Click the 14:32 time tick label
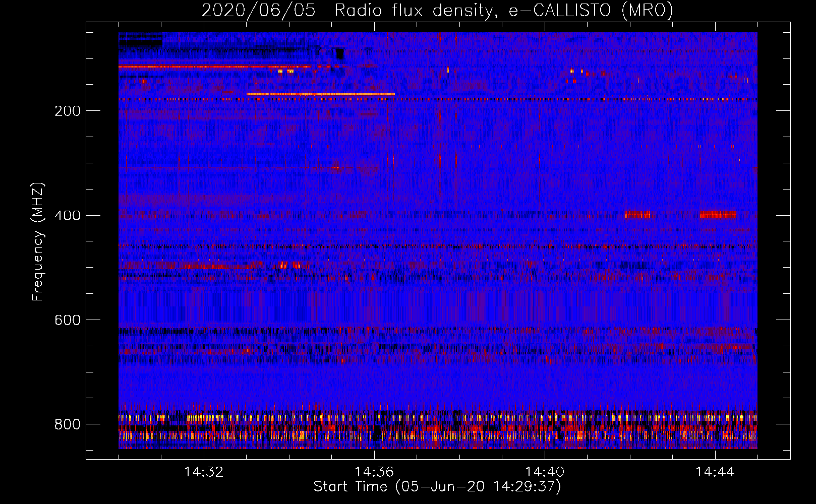 (x=204, y=472)
